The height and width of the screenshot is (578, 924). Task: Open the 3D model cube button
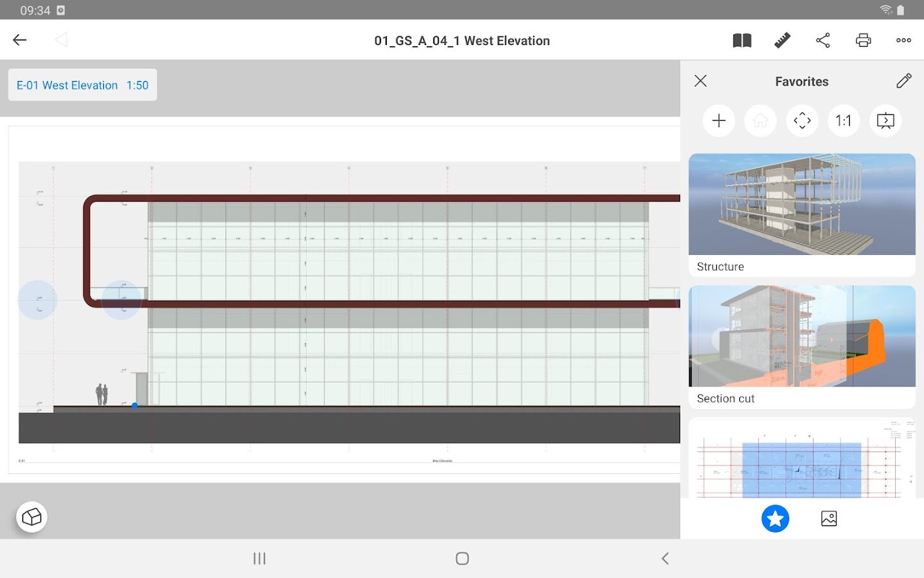31,517
